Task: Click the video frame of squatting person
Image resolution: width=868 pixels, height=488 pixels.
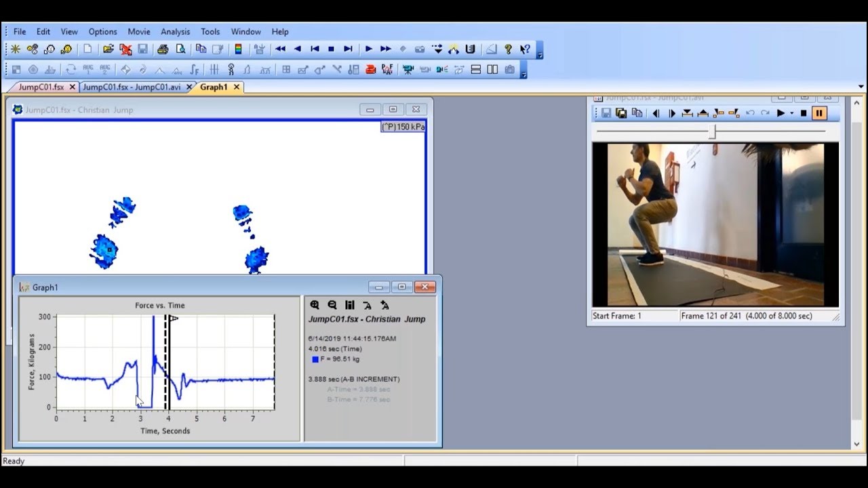Action: tap(715, 224)
